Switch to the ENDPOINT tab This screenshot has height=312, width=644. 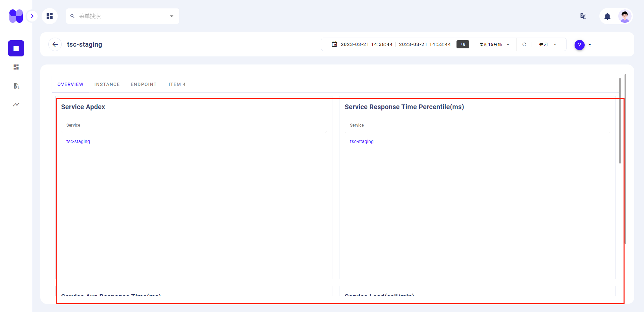(x=144, y=84)
